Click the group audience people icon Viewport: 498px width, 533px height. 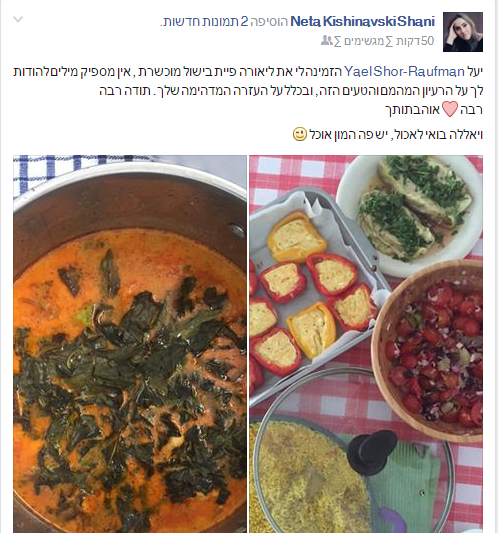coord(327,41)
